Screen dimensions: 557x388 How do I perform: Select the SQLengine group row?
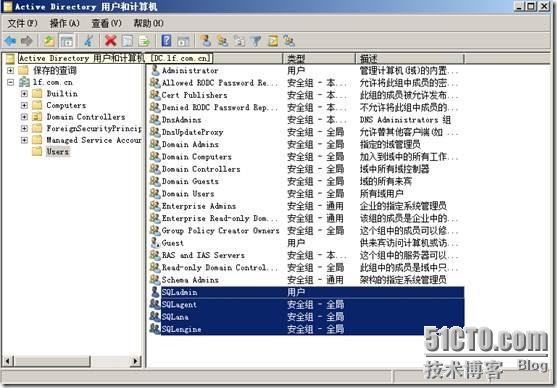(307, 329)
